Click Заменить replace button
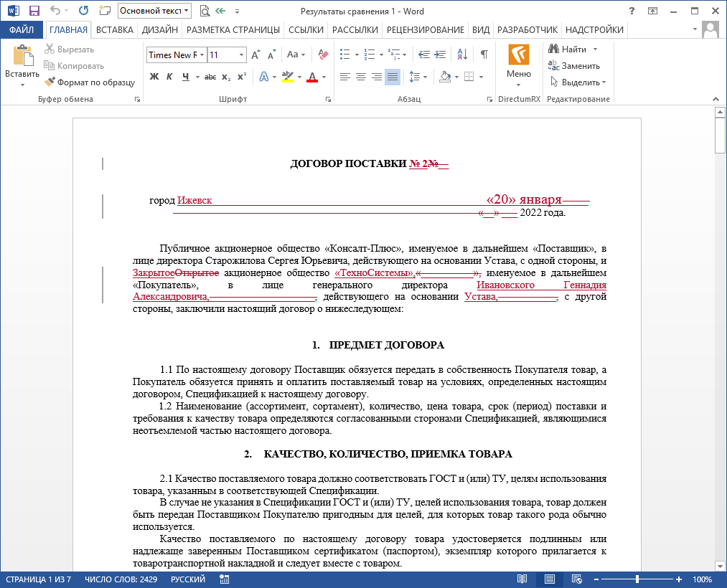This screenshot has height=588, width=727. click(x=574, y=66)
